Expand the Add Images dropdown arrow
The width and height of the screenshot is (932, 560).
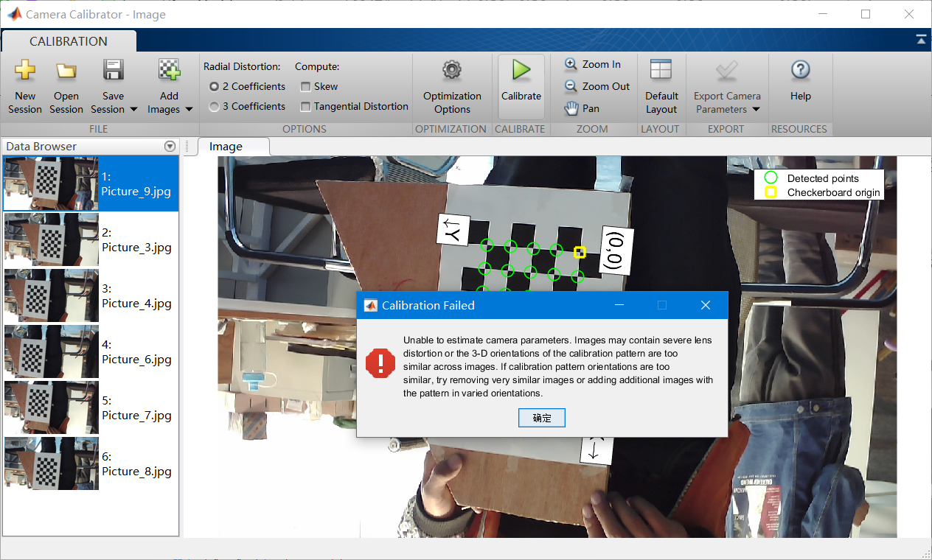pyautogui.click(x=189, y=110)
